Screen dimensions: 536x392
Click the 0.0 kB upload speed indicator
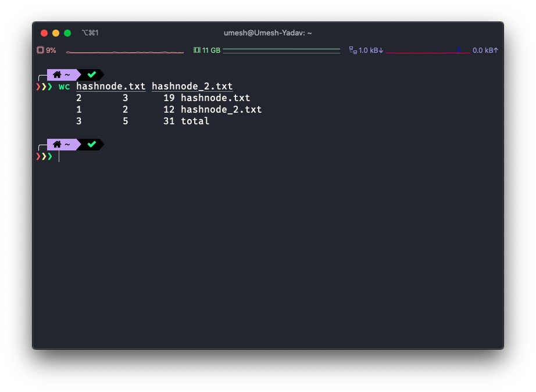(x=485, y=51)
